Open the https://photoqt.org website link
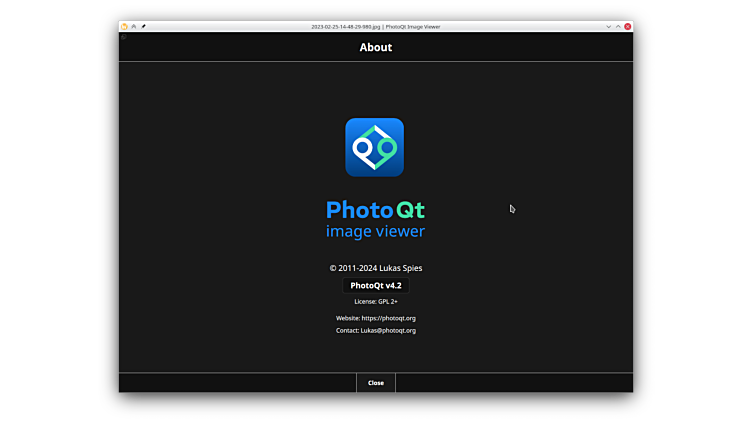 click(x=388, y=318)
